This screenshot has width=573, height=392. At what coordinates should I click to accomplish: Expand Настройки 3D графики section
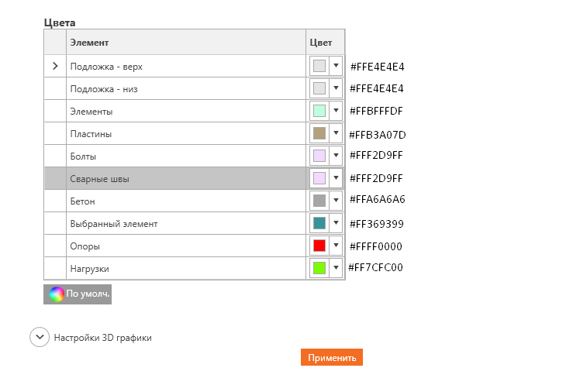pos(40,338)
